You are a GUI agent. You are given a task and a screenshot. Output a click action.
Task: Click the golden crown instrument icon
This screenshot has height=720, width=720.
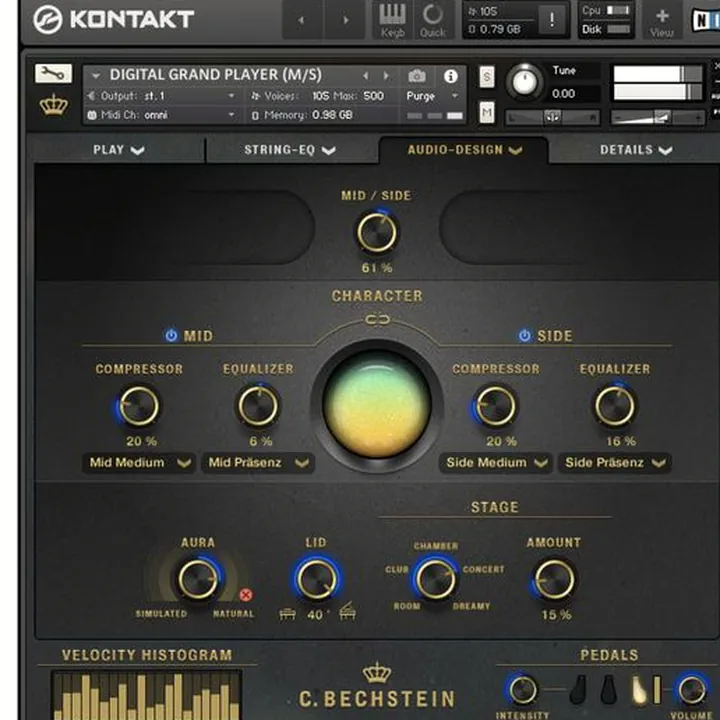click(x=54, y=105)
